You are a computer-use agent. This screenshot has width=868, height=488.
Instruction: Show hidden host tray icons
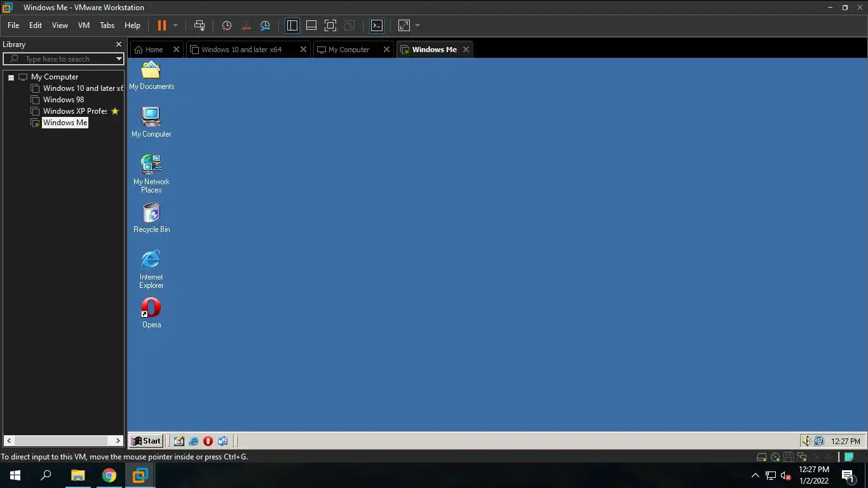click(755, 475)
